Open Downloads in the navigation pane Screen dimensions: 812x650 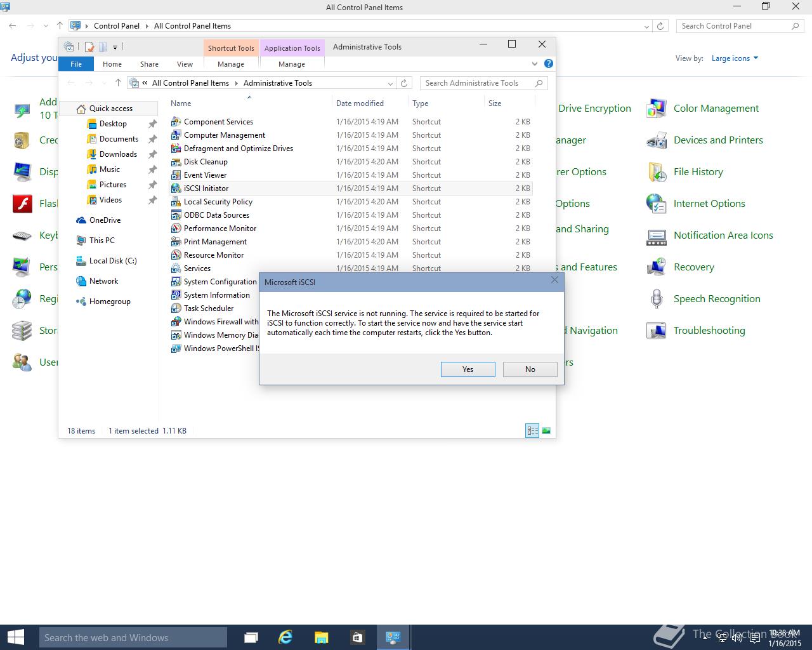click(x=118, y=154)
